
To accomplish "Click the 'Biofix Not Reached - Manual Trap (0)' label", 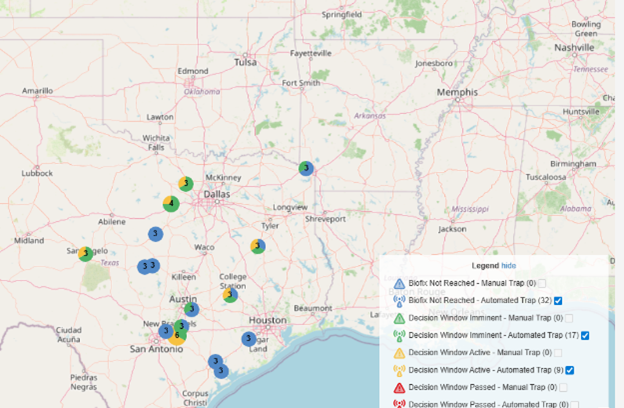I will click(x=472, y=283).
